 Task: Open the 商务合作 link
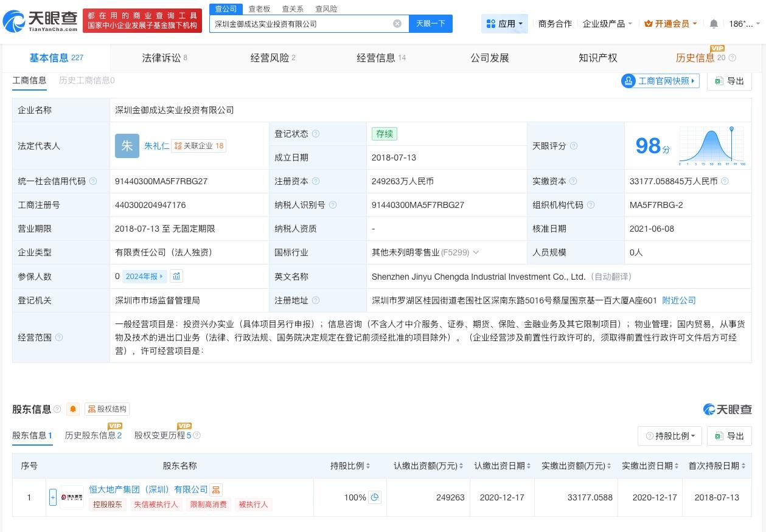point(555,24)
